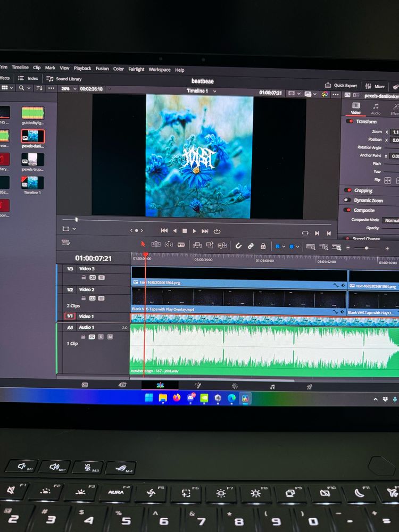
Task: Play the timeline forward
Action: [x=194, y=231]
